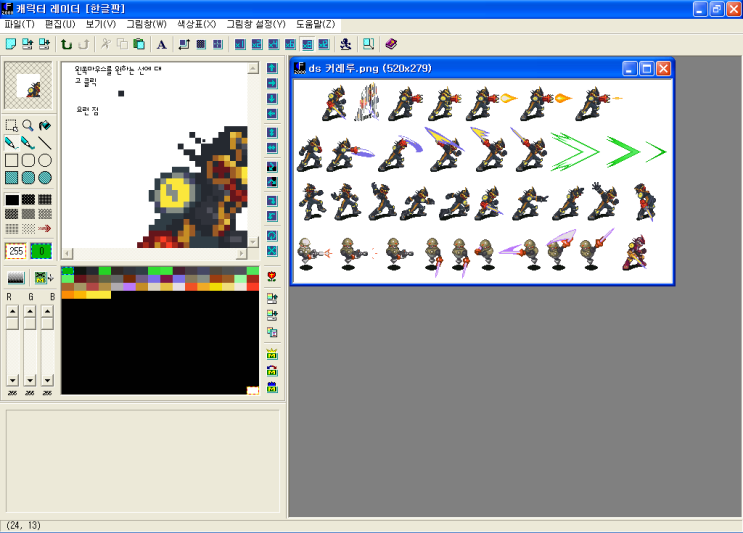
Task: Click the running character figure icon
Action: tap(346, 44)
